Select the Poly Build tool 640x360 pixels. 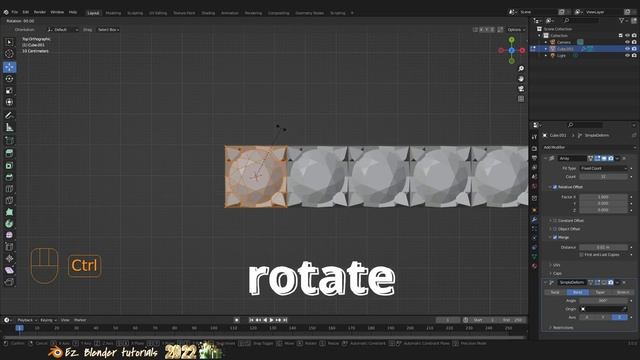coord(9,212)
